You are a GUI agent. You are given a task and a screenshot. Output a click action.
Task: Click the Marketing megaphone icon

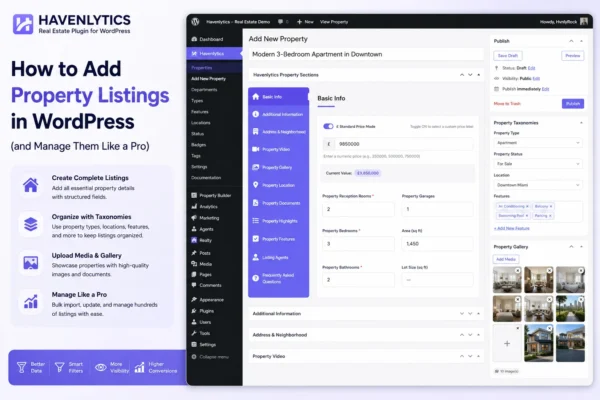194,218
